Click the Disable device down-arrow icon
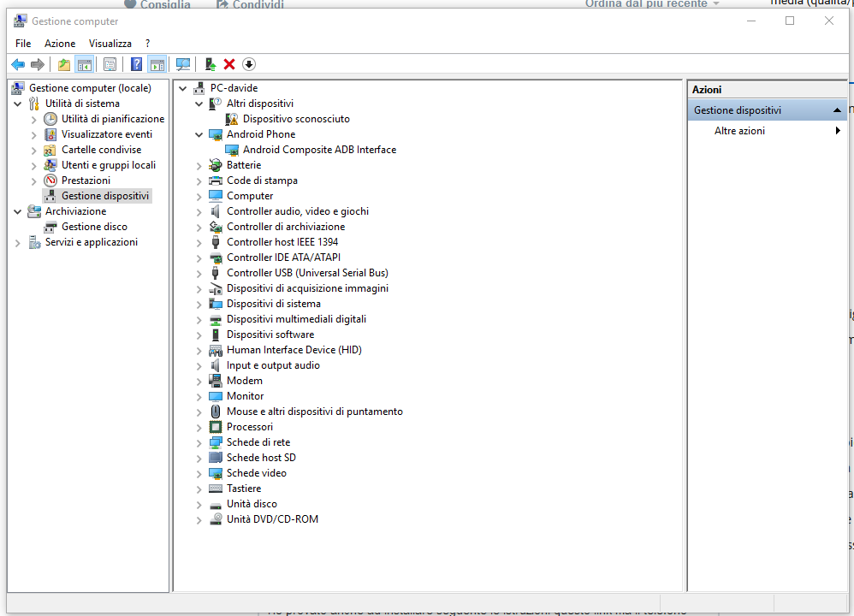The width and height of the screenshot is (854, 616). coord(249,64)
